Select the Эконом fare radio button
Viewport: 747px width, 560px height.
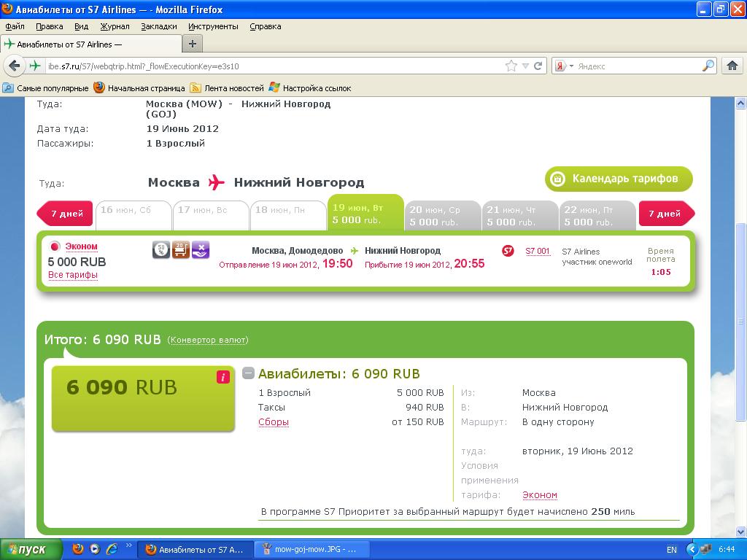pyautogui.click(x=55, y=246)
